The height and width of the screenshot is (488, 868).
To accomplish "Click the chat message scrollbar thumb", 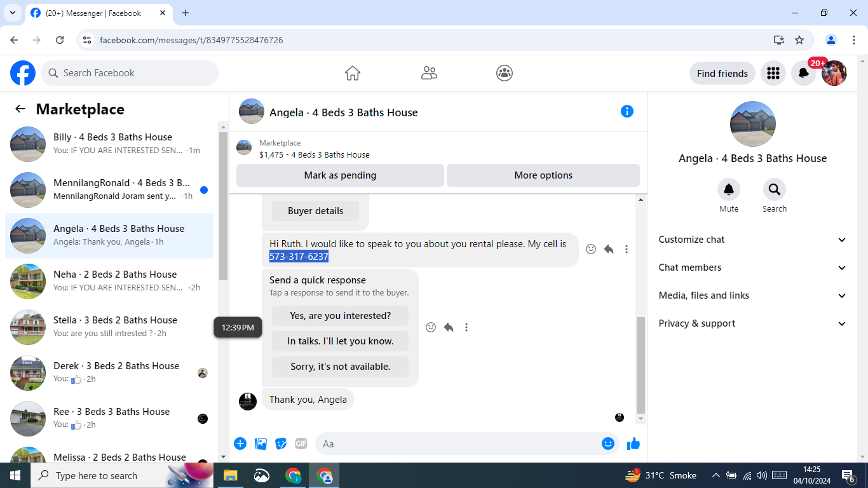I will coord(641,365).
